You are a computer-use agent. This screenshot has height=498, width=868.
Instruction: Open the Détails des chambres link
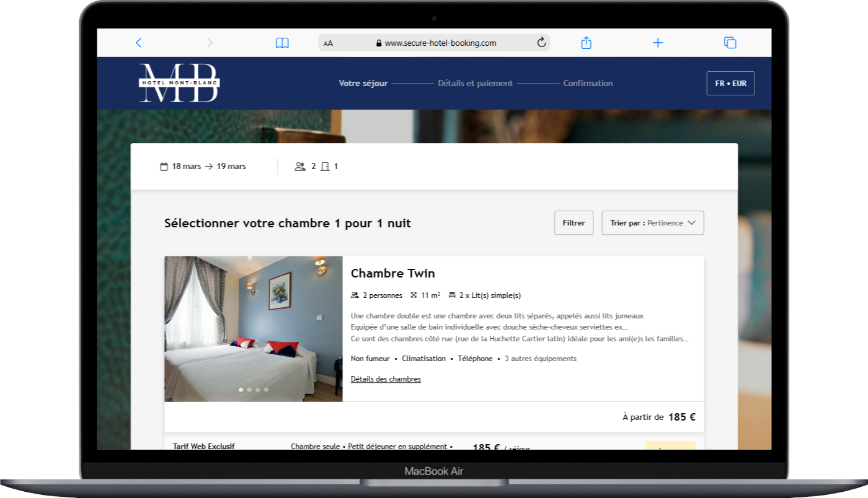386,379
